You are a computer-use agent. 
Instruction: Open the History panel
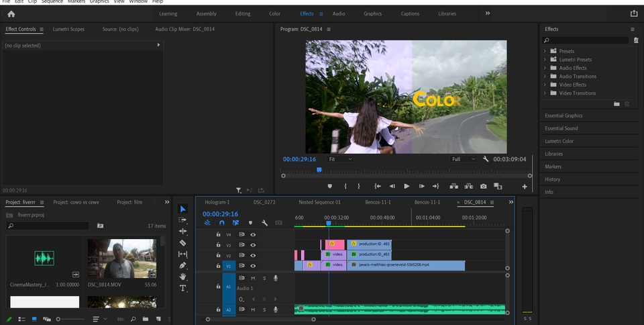pyautogui.click(x=552, y=179)
